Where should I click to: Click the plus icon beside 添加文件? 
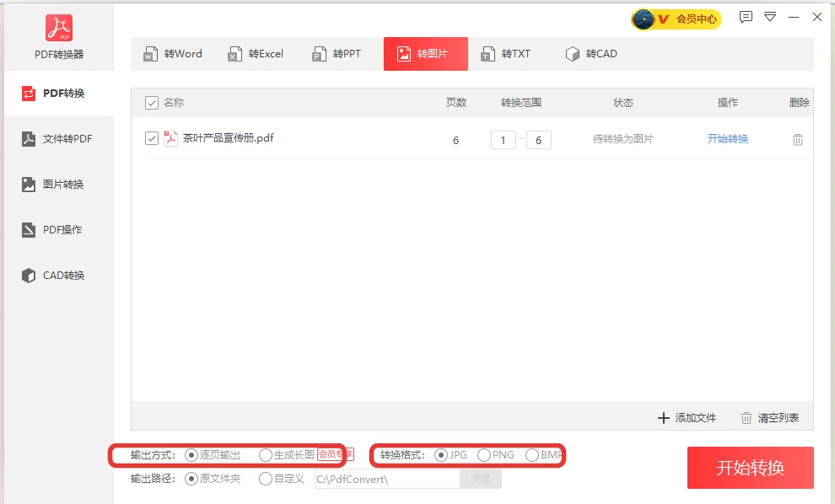point(664,418)
